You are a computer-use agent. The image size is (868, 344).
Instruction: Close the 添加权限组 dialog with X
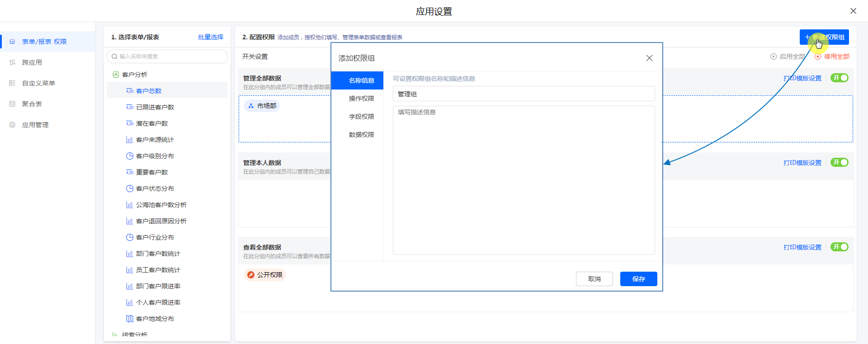(649, 58)
